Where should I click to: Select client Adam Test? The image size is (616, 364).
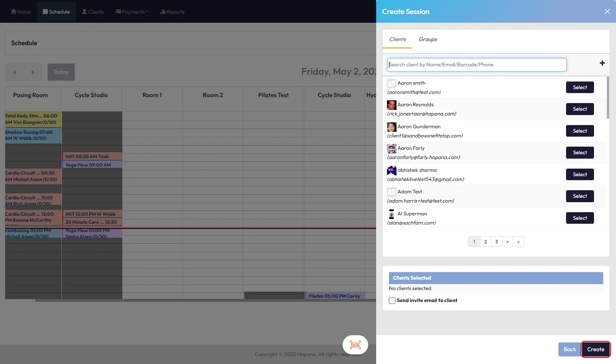[x=580, y=196]
